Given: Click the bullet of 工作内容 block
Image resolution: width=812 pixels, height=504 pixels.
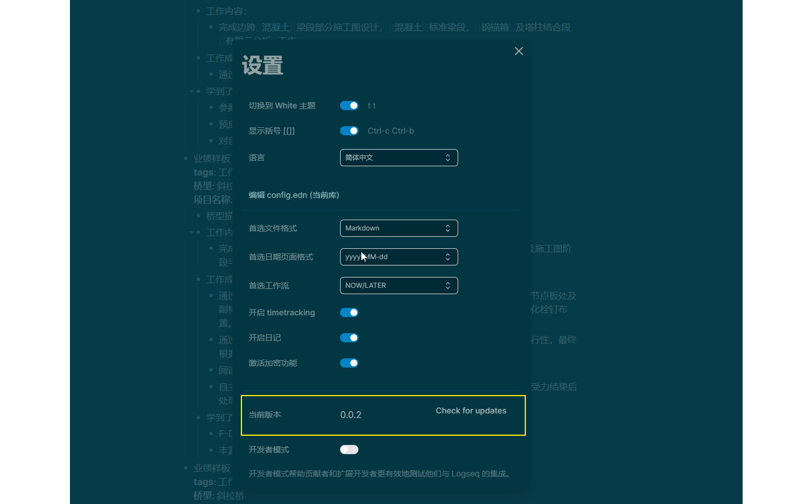Looking at the screenshot, I should click(198, 10).
